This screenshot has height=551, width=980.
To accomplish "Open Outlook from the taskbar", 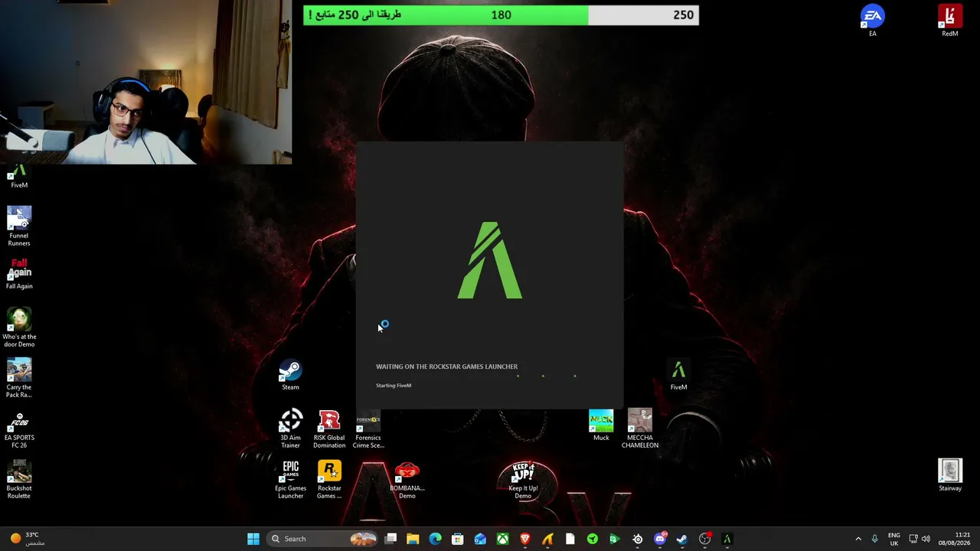I will click(480, 539).
